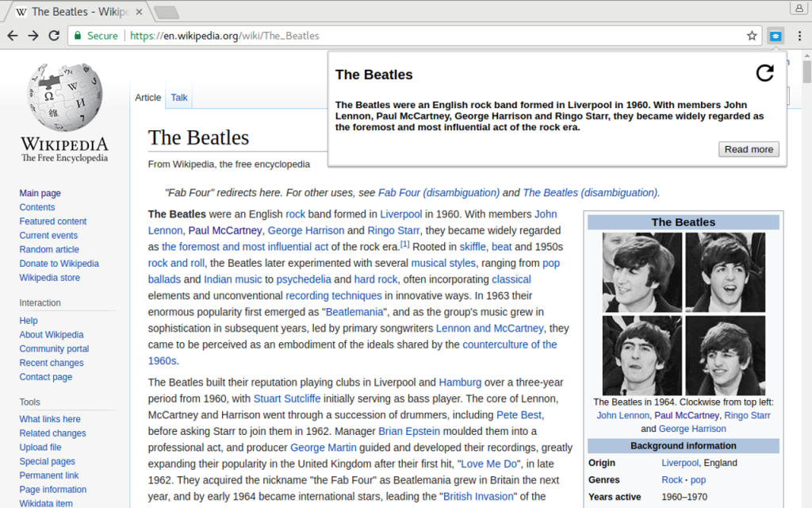The width and height of the screenshot is (812, 508).
Task: Click John Lennon's photo in the infobox
Action: 642,272
